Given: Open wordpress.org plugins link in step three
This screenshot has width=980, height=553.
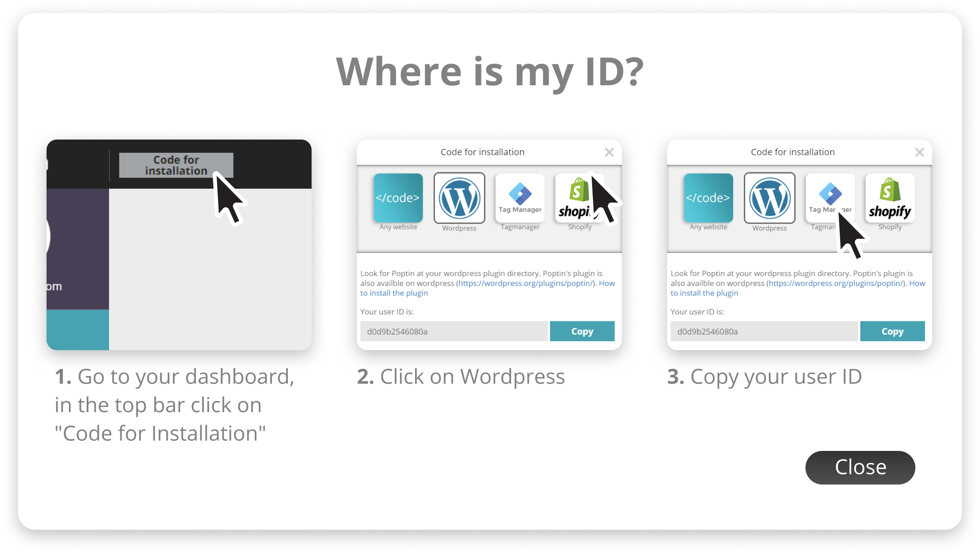Looking at the screenshot, I should click(x=836, y=283).
